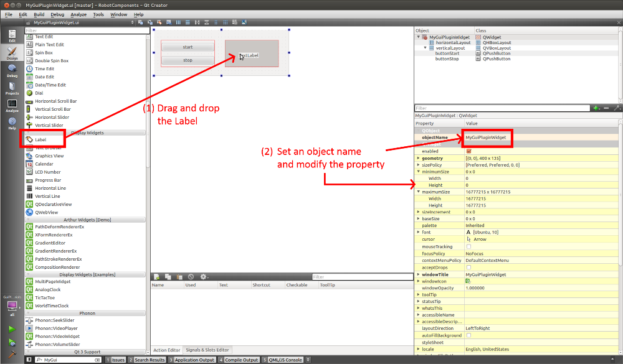The height and width of the screenshot is (364, 623).
Task: Click the New action icon in Action Editor
Action: [156, 277]
